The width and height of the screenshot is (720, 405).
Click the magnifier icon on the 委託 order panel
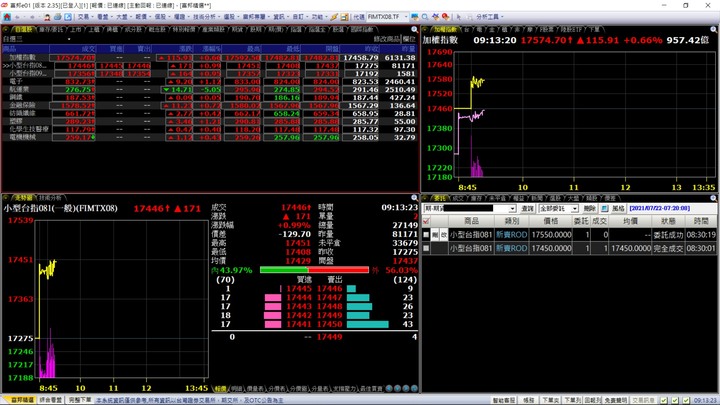tap(714, 198)
